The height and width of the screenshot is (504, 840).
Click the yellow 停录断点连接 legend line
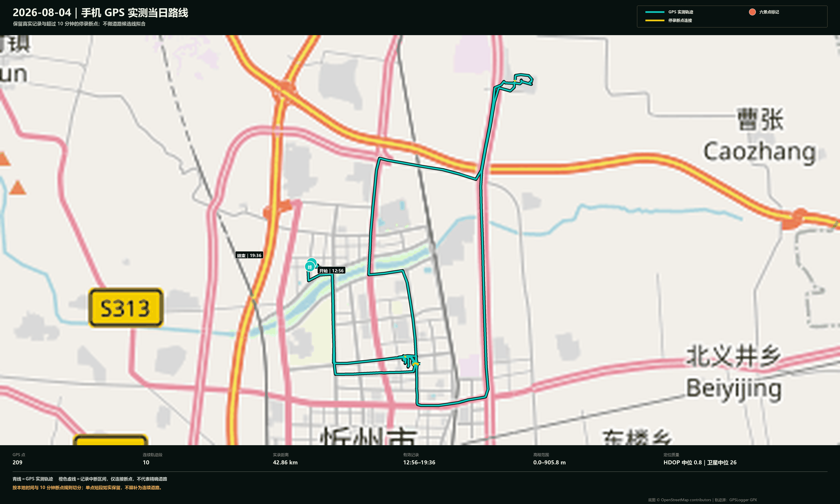tap(655, 20)
